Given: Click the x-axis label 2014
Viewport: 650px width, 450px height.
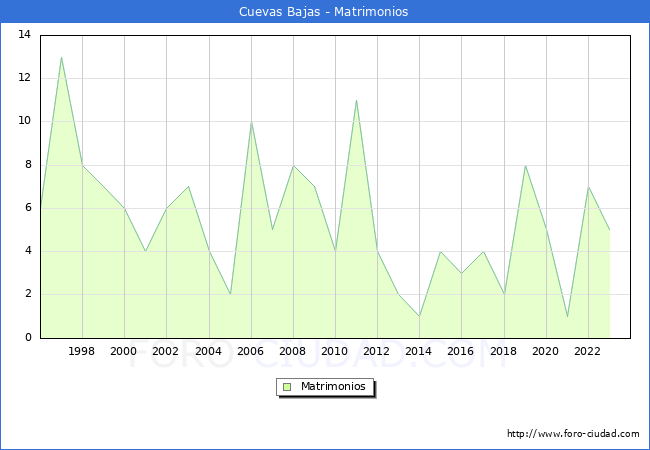Looking at the screenshot, I should [x=419, y=351].
